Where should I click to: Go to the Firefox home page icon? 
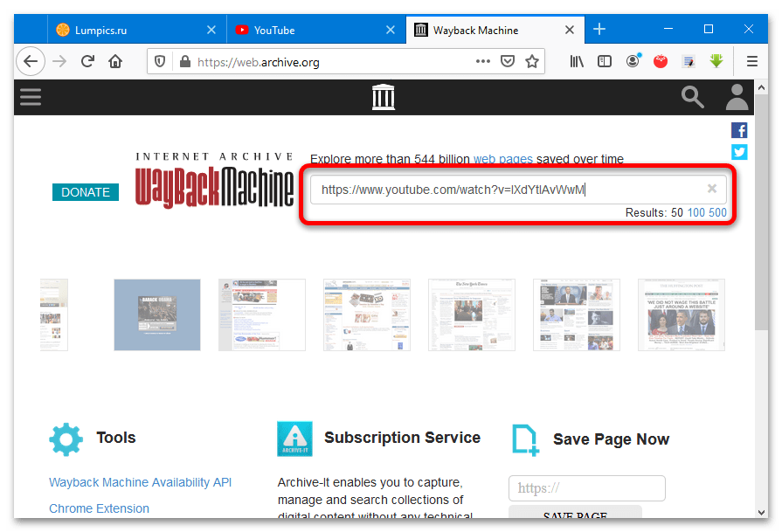click(115, 61)
